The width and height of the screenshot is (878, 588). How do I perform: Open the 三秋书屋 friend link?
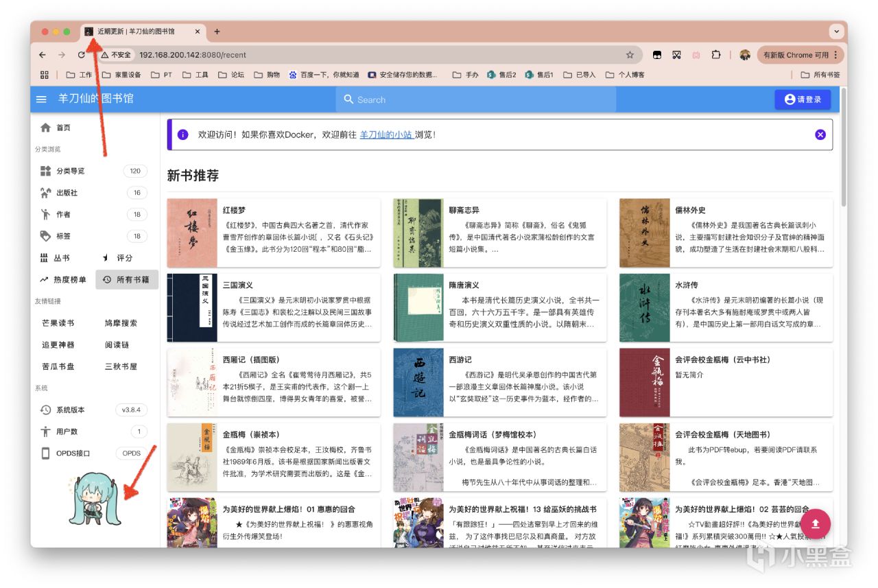point(121,366)
